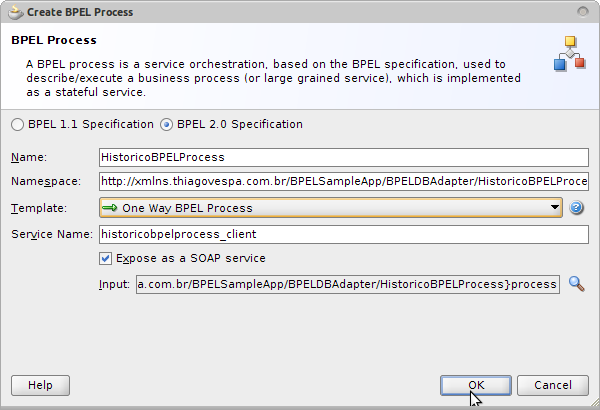Click the Service Name field historicobpelprocess_client
This screenshot has width=600, height=410.
pos(344,234)
